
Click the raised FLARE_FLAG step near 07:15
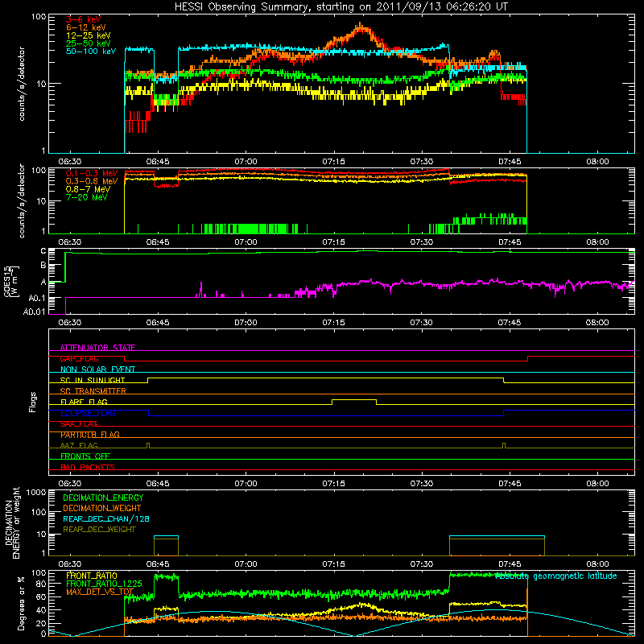coord(354,399)
